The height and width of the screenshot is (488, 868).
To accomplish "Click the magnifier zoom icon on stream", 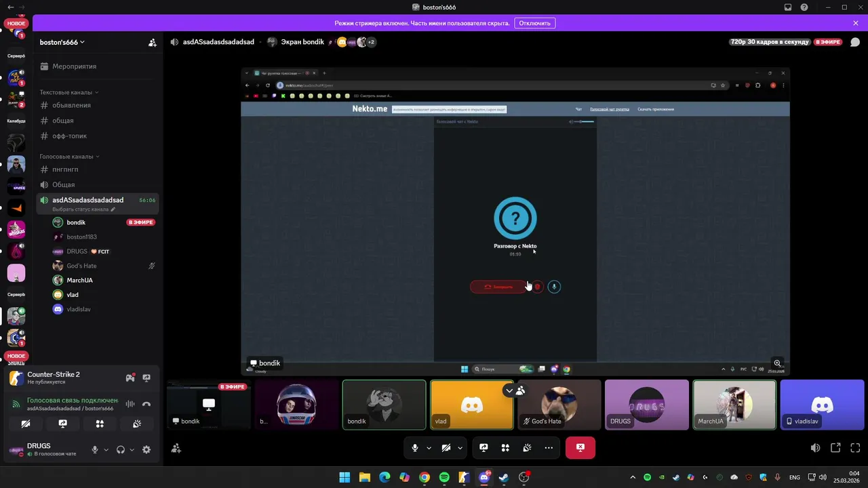I will tap(778, 363).
